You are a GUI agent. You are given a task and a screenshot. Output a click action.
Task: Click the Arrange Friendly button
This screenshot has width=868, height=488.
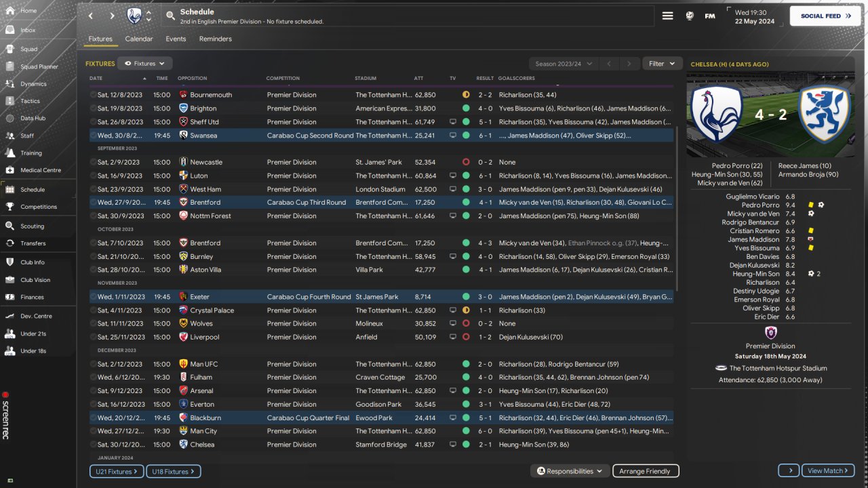click(x=645, y=471)
